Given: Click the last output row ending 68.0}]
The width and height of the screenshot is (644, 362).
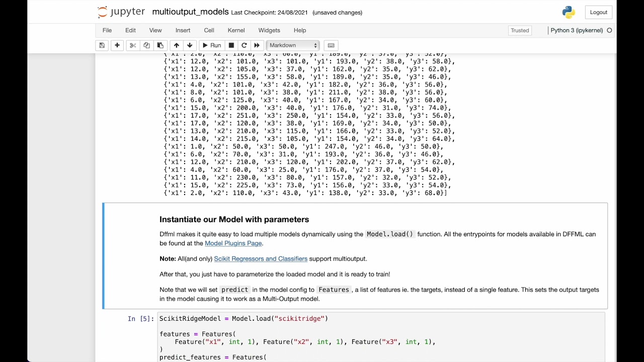Looking at the screenshot, I should tap(305, 193).
